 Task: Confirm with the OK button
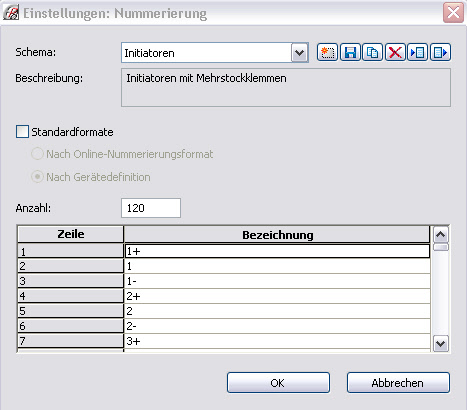click(x=278, y=383)
